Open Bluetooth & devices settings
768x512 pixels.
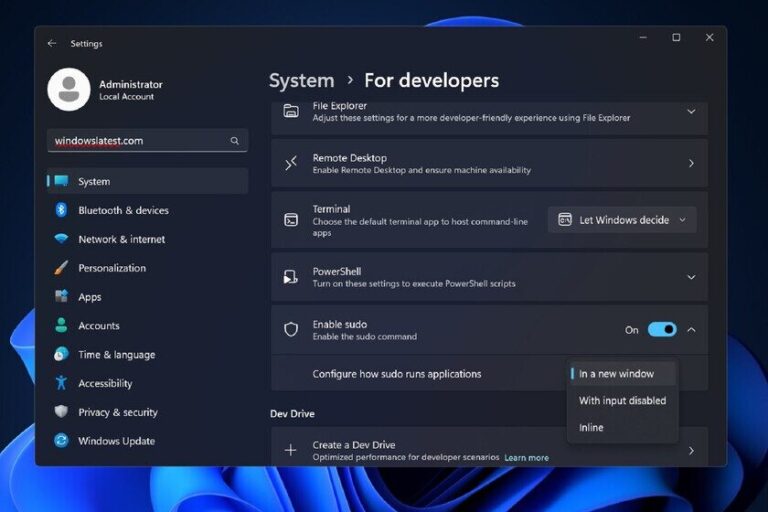pyautogui.click(x=147, y=210)
